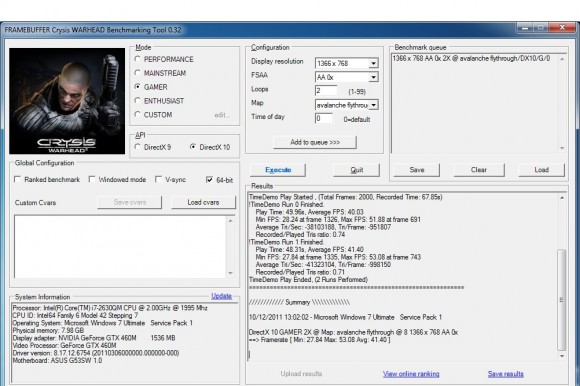This screenshot has width=580, height=386.
Task: Select the DirectX 9 API
Action: 138,147
